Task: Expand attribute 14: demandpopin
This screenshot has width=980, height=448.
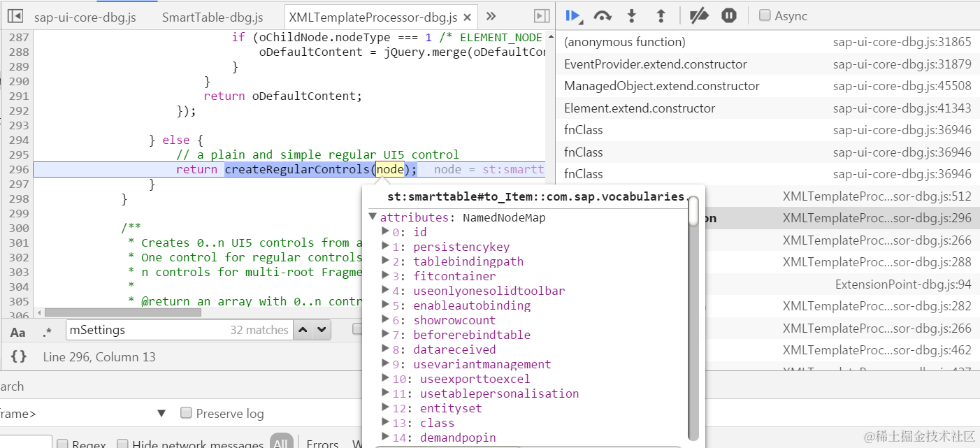Action: (385, 438)
